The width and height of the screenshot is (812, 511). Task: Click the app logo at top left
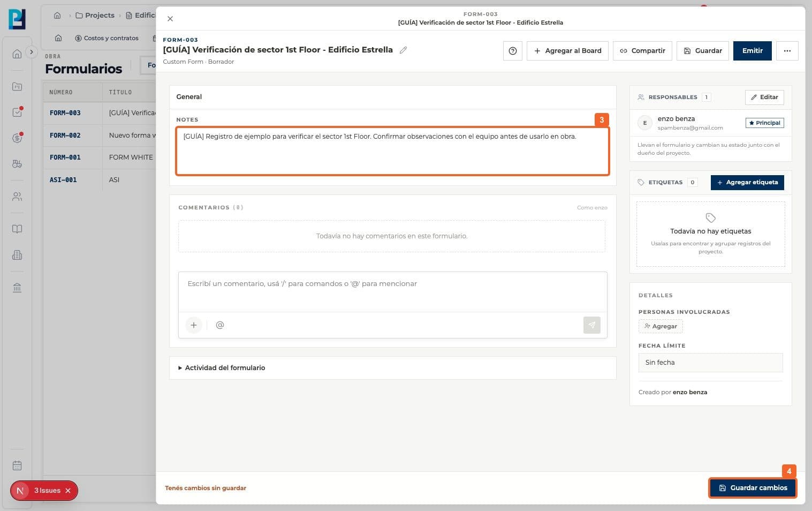(x=17, y=19)
